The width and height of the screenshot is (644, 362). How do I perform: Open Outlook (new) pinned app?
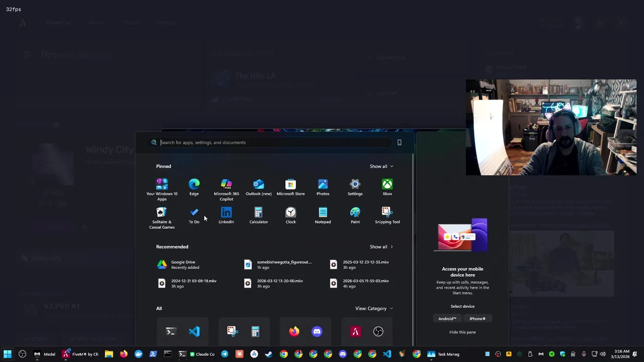pos(258,188)
